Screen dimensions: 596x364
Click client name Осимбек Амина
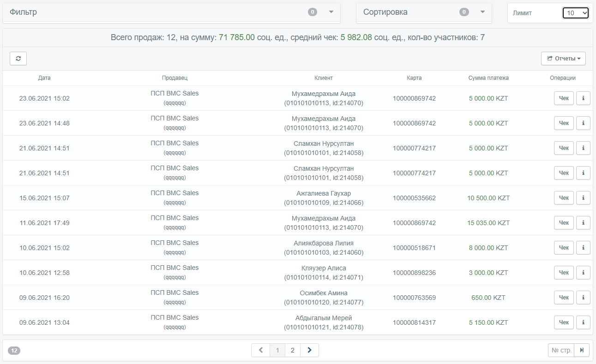pyautogui.click(x=324, y=293)
